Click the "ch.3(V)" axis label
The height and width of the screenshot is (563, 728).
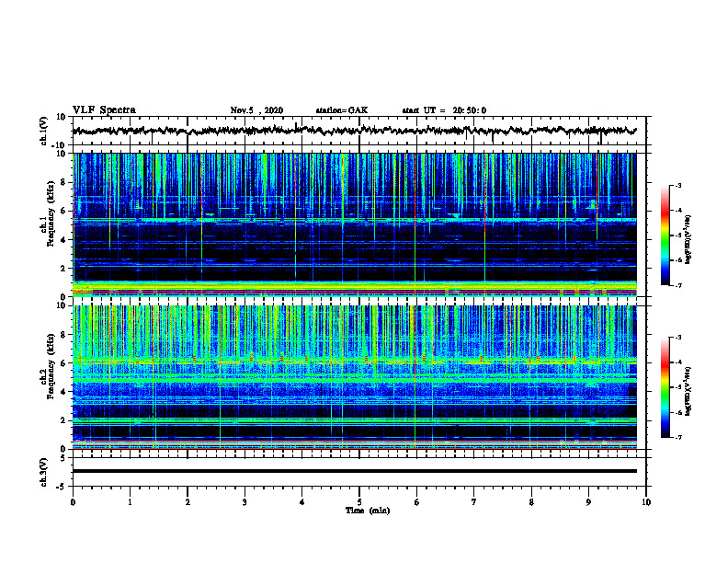pos(44,473)
